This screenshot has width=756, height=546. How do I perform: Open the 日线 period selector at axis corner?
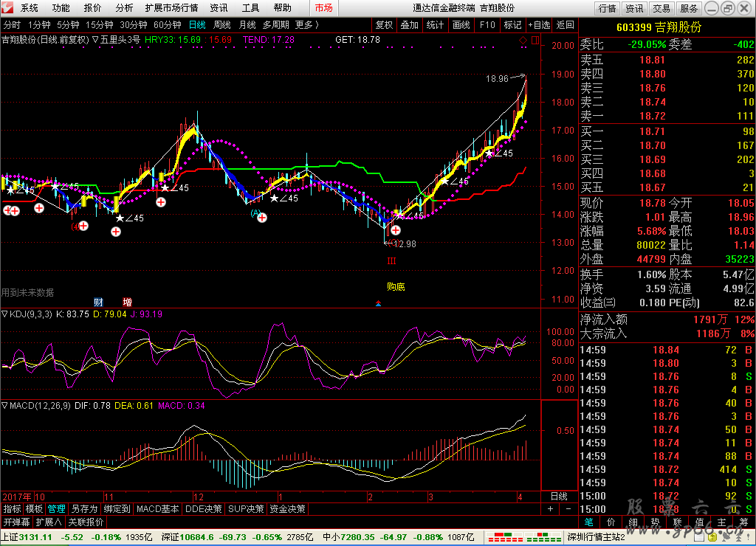tap(560, 497)
